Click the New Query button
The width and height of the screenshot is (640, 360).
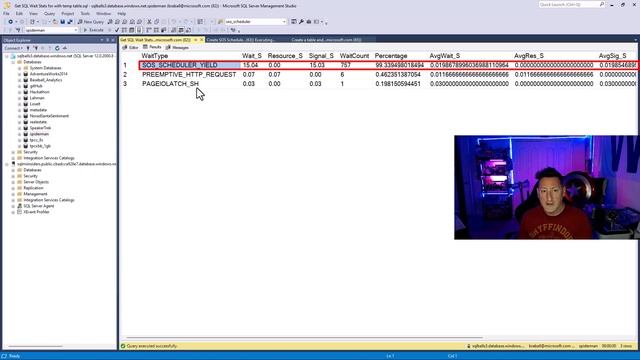coord(90,22)
